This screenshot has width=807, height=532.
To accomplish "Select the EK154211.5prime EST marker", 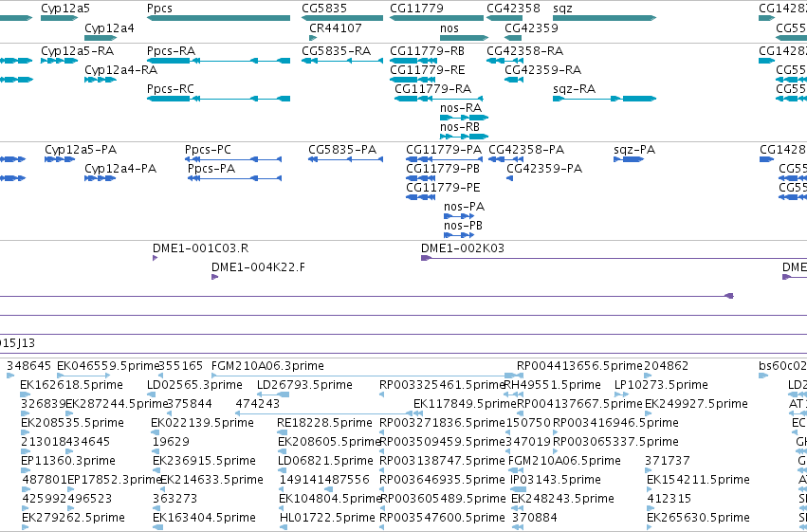I will coord(650,489).
